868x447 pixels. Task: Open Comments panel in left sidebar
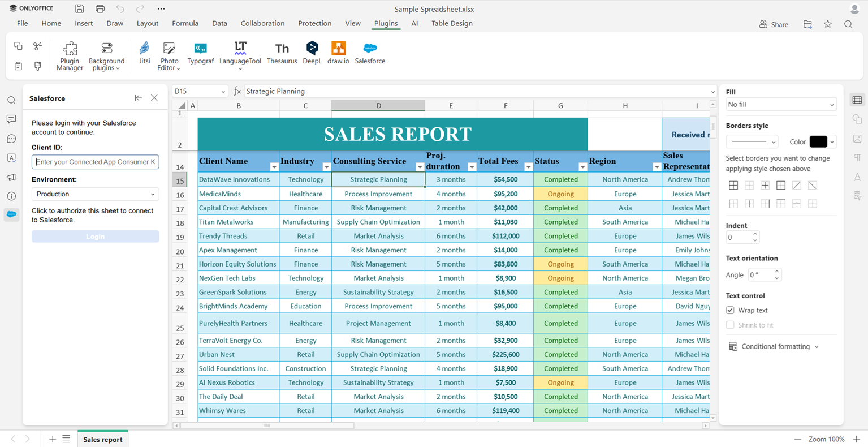click(x=11, y=119)
